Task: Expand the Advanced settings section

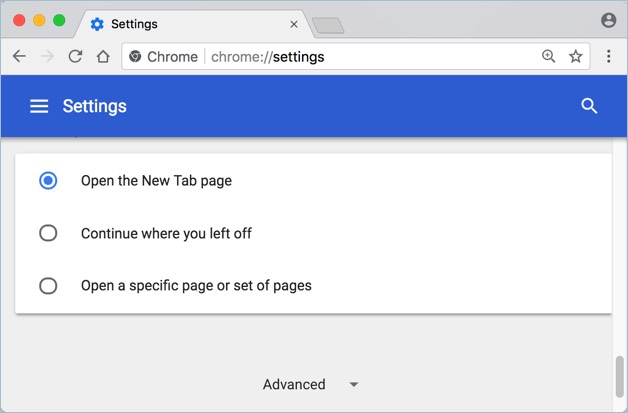Action: click(x=294, y=384)
